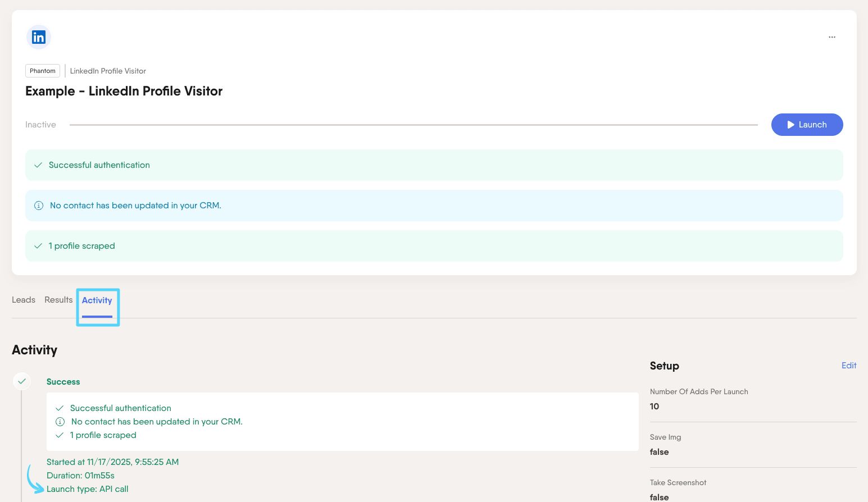Click the Phantom badge label
Image resolution: width=868 pixels, height=502 pixels.
click(x=42, y=71)
